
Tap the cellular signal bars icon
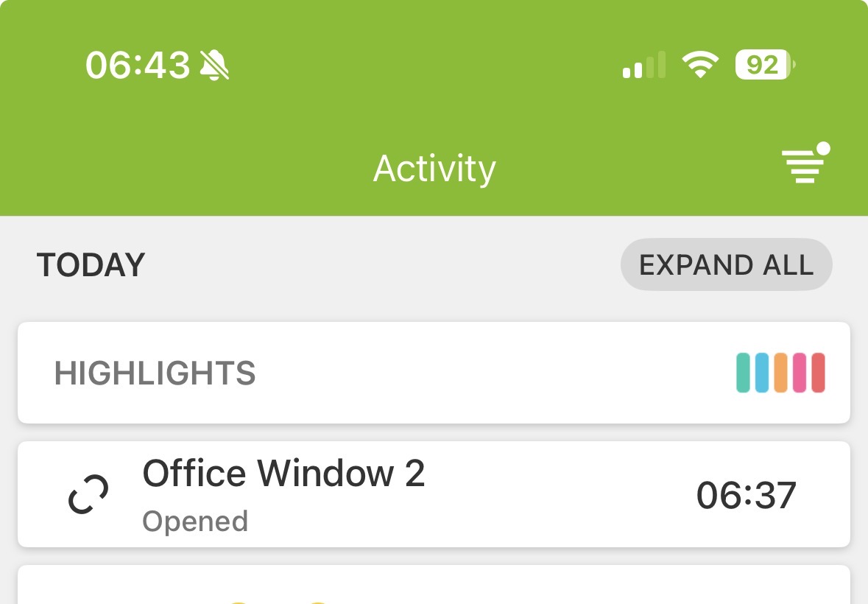(x=643, y=66)
